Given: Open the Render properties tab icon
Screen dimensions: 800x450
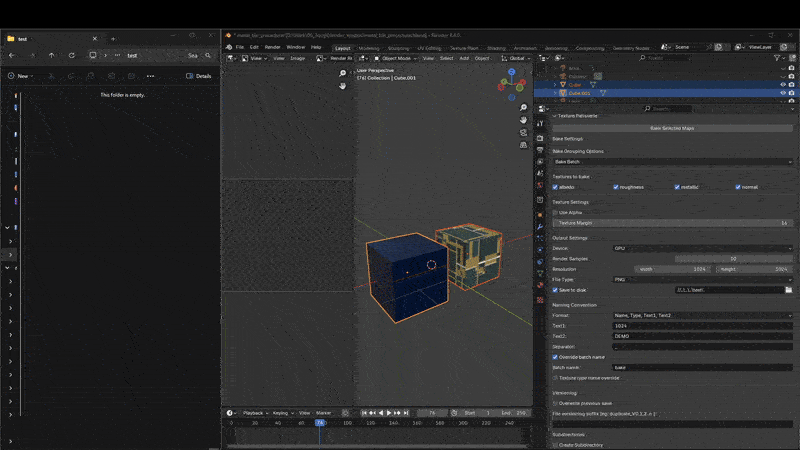Looking at the screenshot, I should 540,138.
